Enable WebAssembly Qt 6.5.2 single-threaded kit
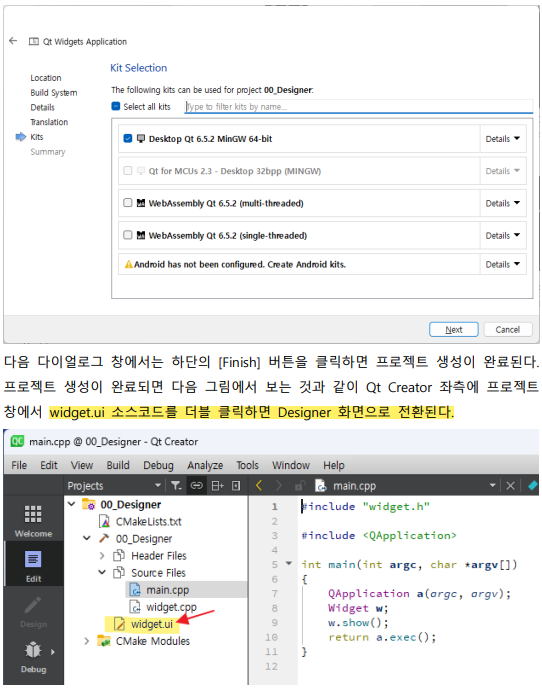Viewport: 542px width, 693px height. click(x=128, y=235)
